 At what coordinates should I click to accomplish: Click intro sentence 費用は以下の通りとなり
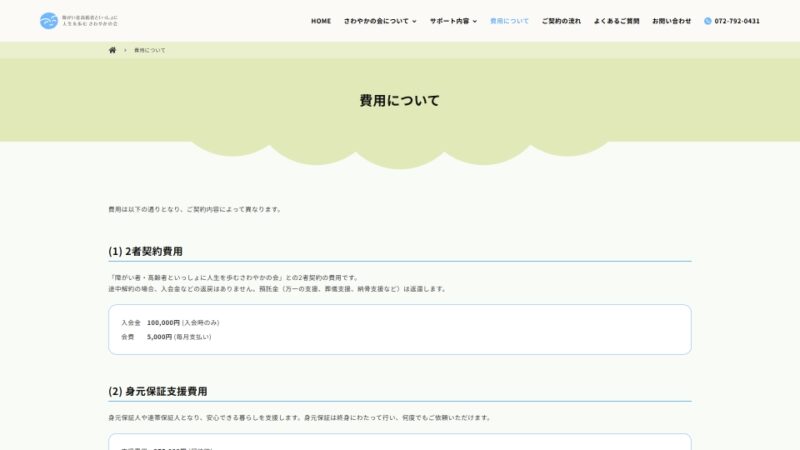(194, 209)
